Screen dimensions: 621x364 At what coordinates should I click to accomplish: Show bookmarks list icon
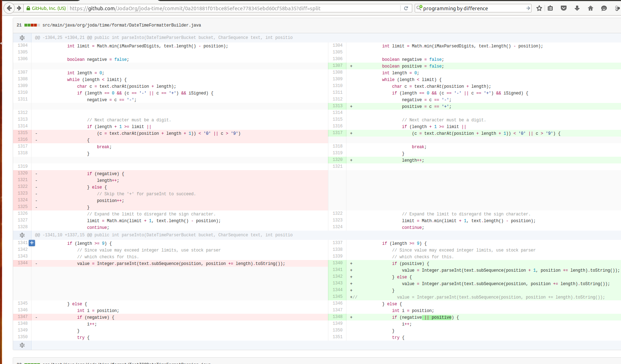(550, 8)
